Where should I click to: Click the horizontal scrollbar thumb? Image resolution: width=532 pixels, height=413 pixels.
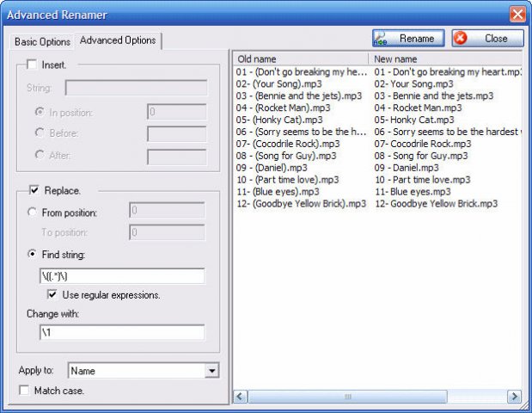click(x=347, y=397)
